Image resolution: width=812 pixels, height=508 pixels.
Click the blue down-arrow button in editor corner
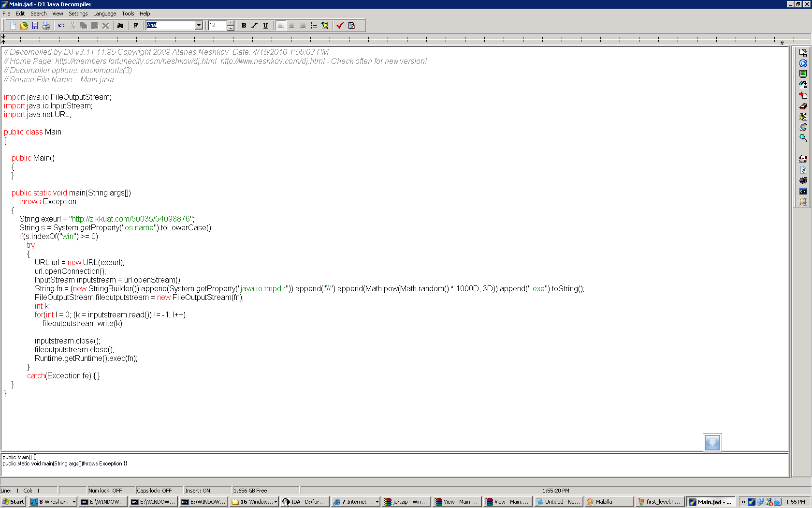712,443
